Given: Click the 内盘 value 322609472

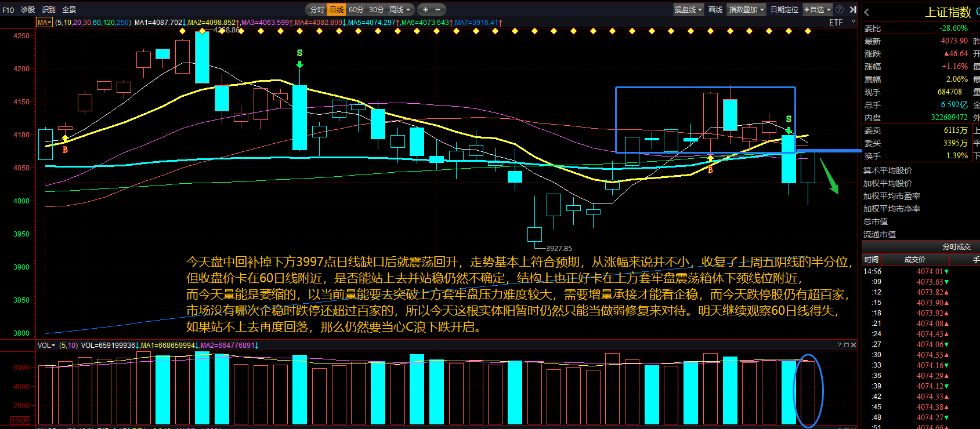Looking at the screenshot, I should (x=949, y=118).
